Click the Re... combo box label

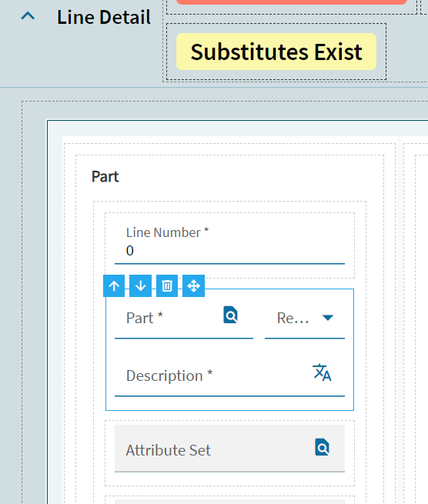(293, 319)
